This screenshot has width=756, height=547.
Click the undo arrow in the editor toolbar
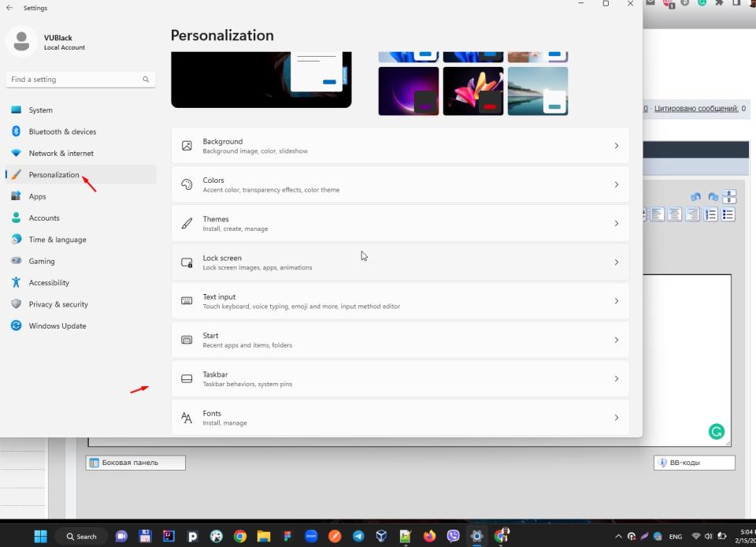click(695, 197)
